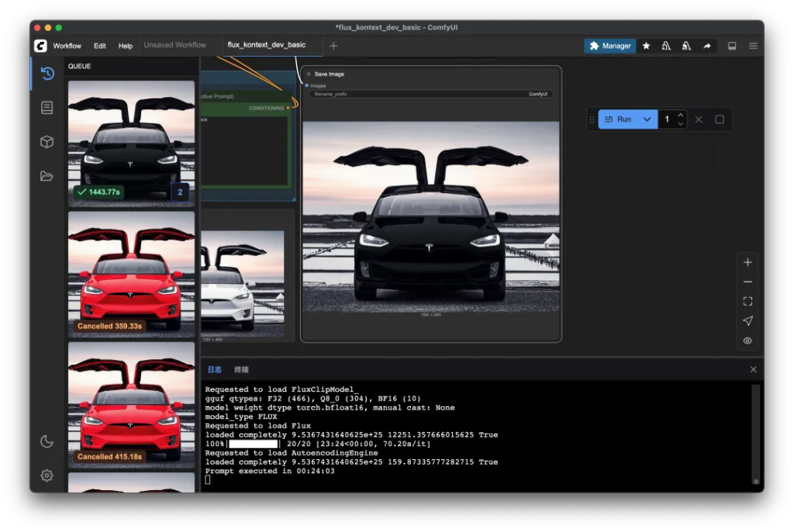Switch to the Unsaved Workflow tab

click(174, 45)
